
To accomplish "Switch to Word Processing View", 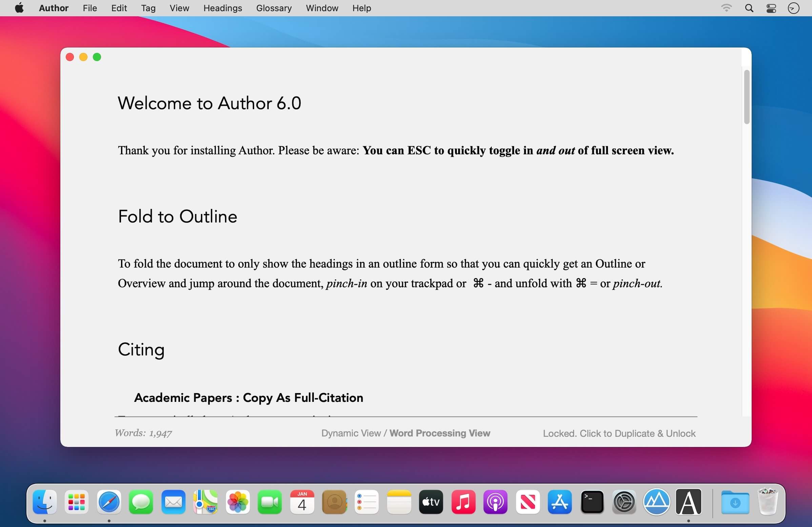I will pyautogui.click(x=440, y=433).
